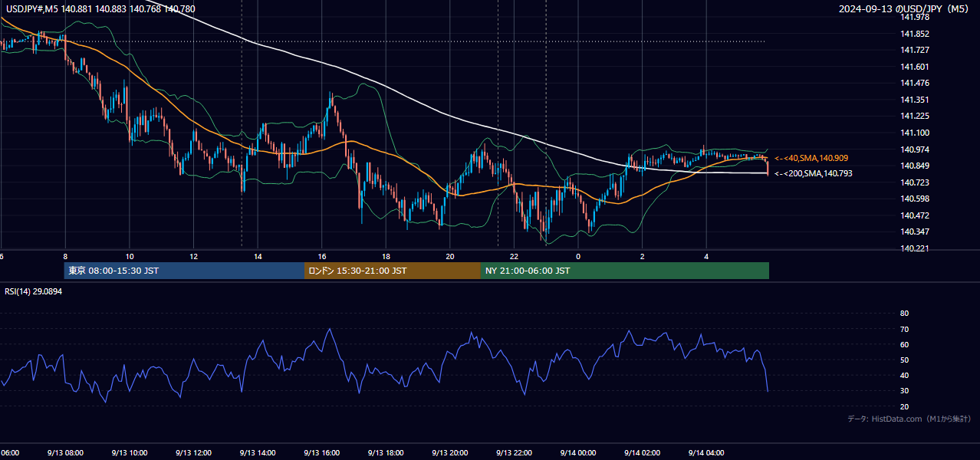Click the white 200 SMA 140.793 label
This screenshot has width=980, height=460.
click(813, 174)
